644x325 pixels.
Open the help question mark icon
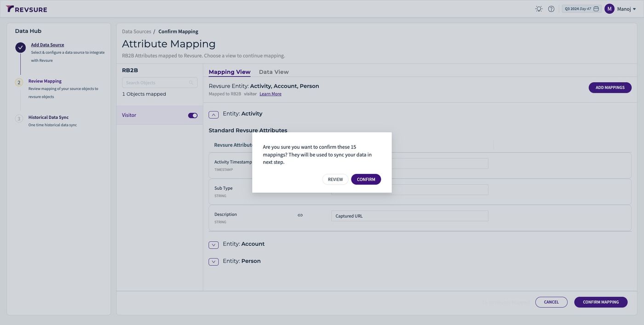(x=551, y=9)
